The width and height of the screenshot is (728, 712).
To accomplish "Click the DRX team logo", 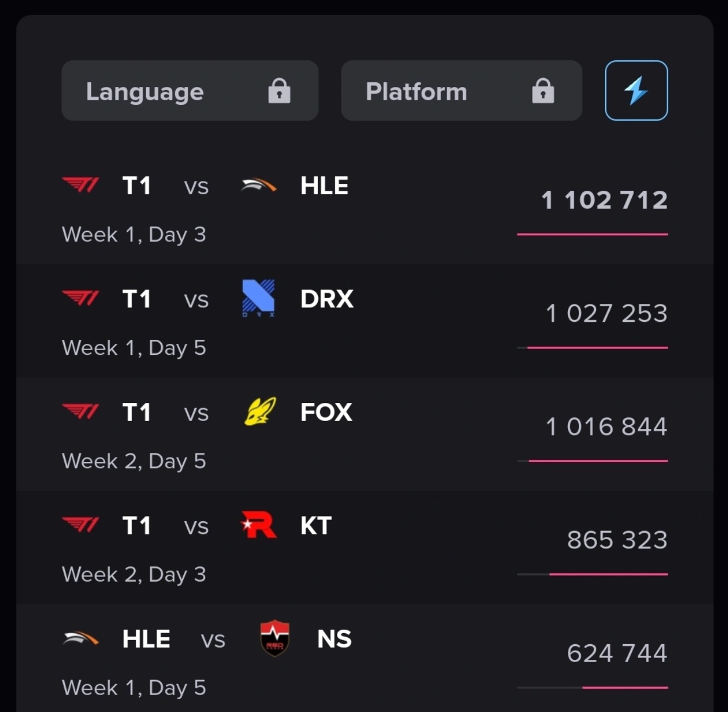I will pyautogui.click(x=258, y=298).
